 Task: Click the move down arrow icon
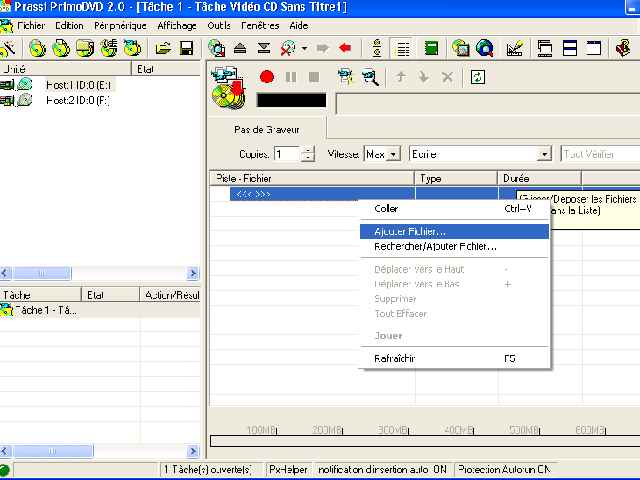tap(424, 77)
